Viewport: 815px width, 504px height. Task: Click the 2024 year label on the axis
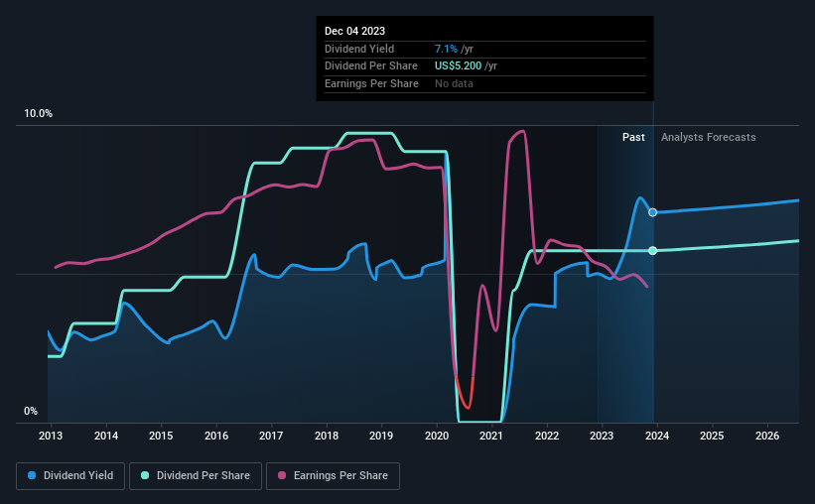(x=657, y=436)
